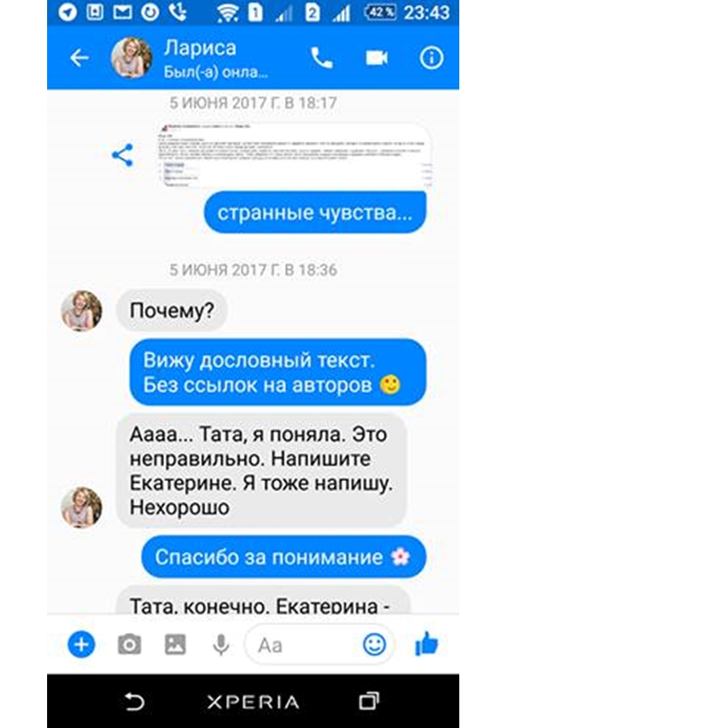Tap the microphone voice message icon
Viewport: 715px width, 728px height.
(221, 645)
